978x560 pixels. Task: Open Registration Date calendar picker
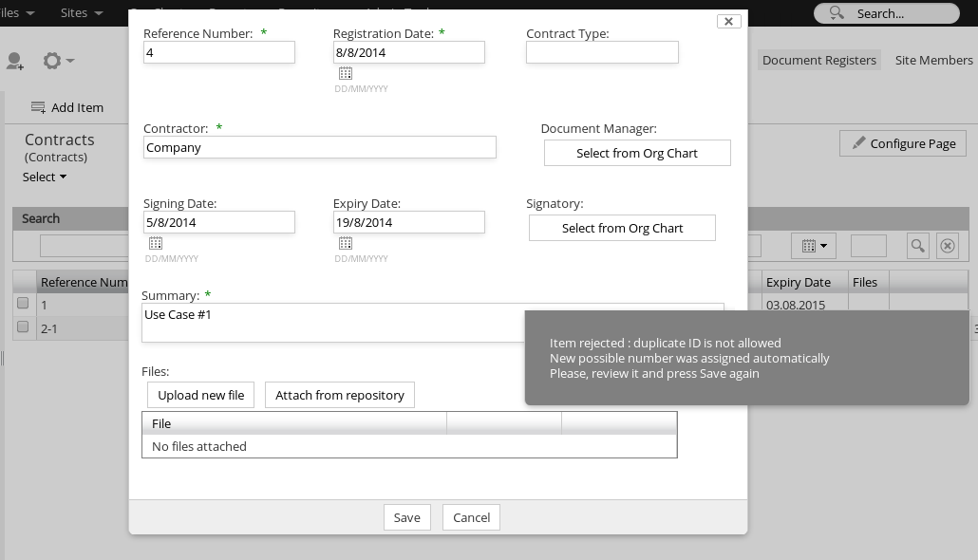click(x=346, y=73)
